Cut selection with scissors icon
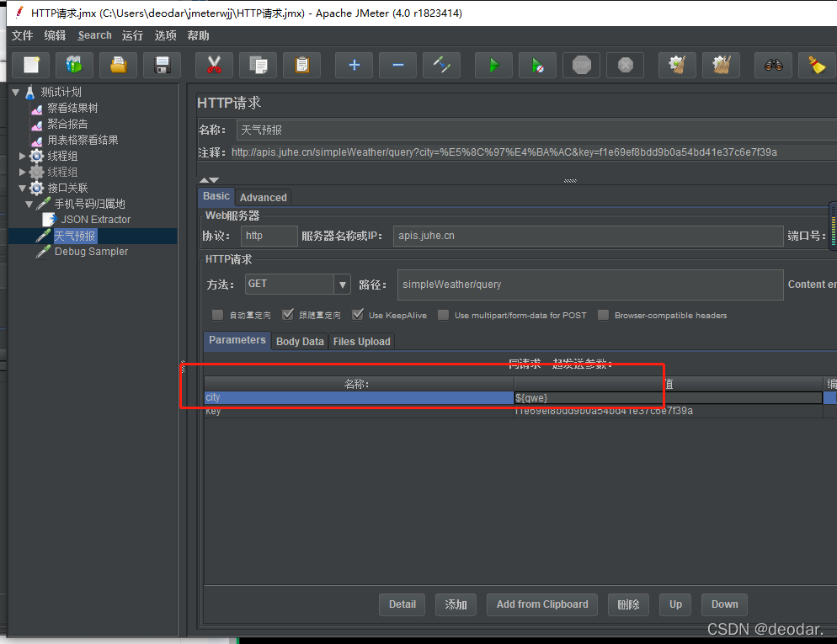Viewport: 837px width, 644px height. pos(214,65)
